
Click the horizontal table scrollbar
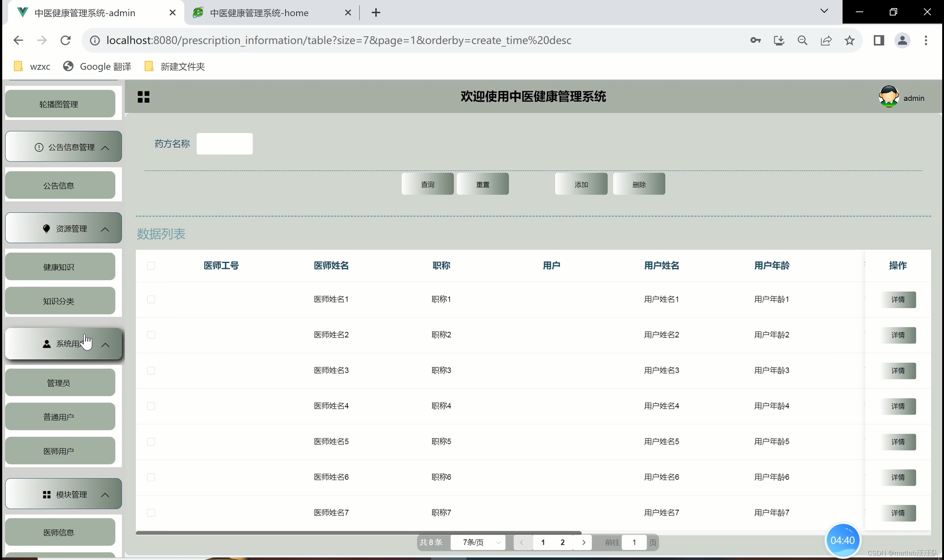pyautogui.click(x=358, y=532)
